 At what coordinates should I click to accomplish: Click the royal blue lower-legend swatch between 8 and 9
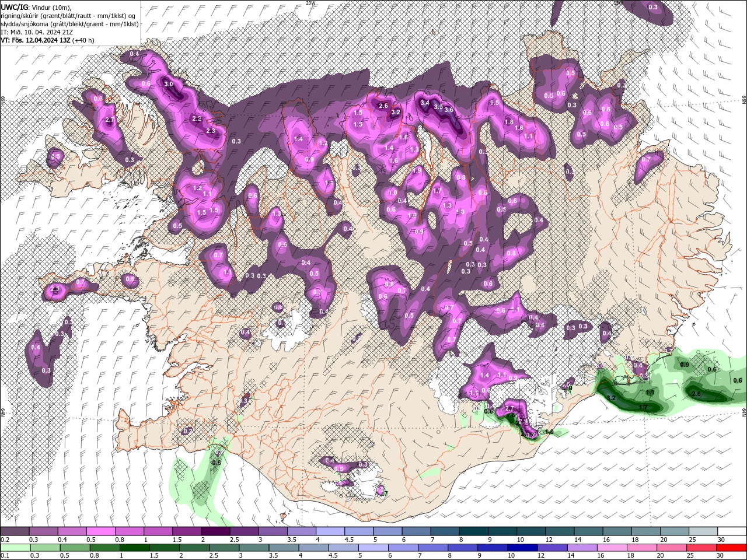pos(463,548)
